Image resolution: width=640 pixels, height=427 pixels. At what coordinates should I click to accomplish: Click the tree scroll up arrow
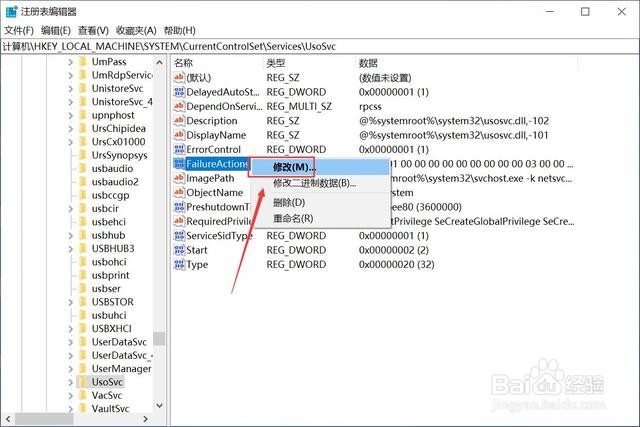coord(159,62)
